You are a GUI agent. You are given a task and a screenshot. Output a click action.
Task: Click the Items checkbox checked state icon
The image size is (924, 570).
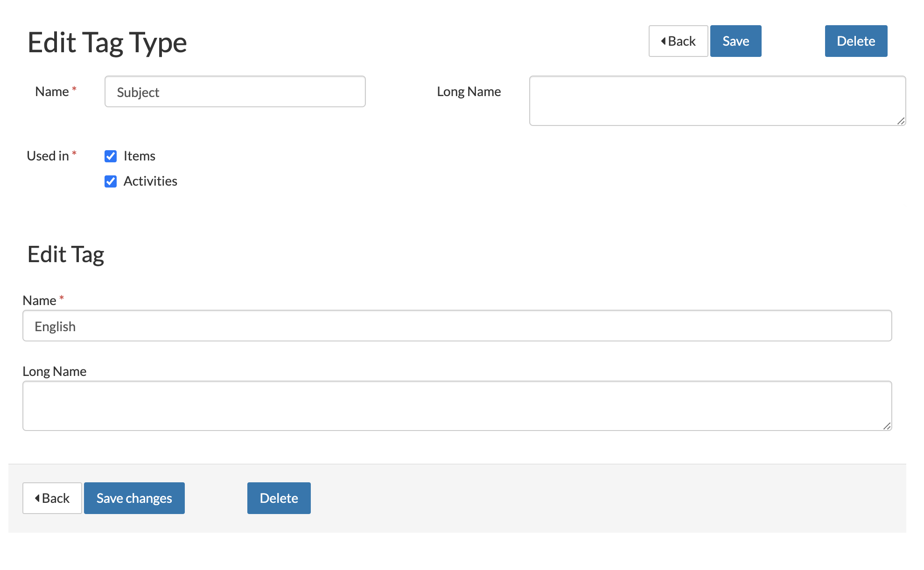111,155
